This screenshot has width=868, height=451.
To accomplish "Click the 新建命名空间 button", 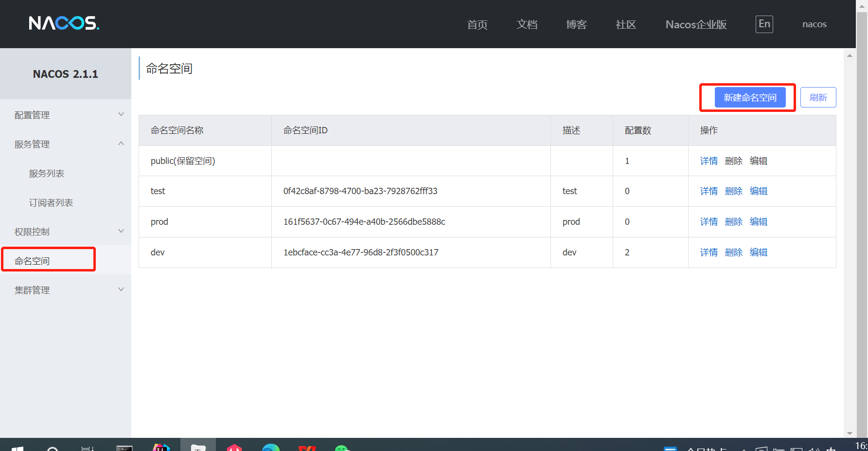I will point(750,97).
